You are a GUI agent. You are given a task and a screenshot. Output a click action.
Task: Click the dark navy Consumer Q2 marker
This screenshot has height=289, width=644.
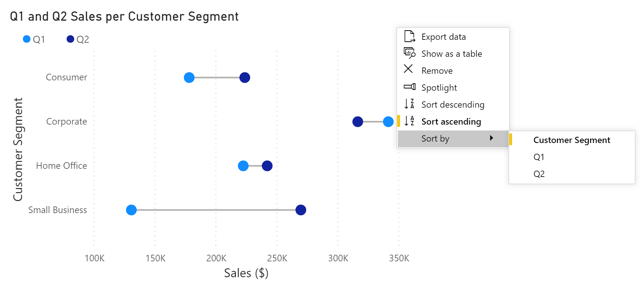(245, 77)
